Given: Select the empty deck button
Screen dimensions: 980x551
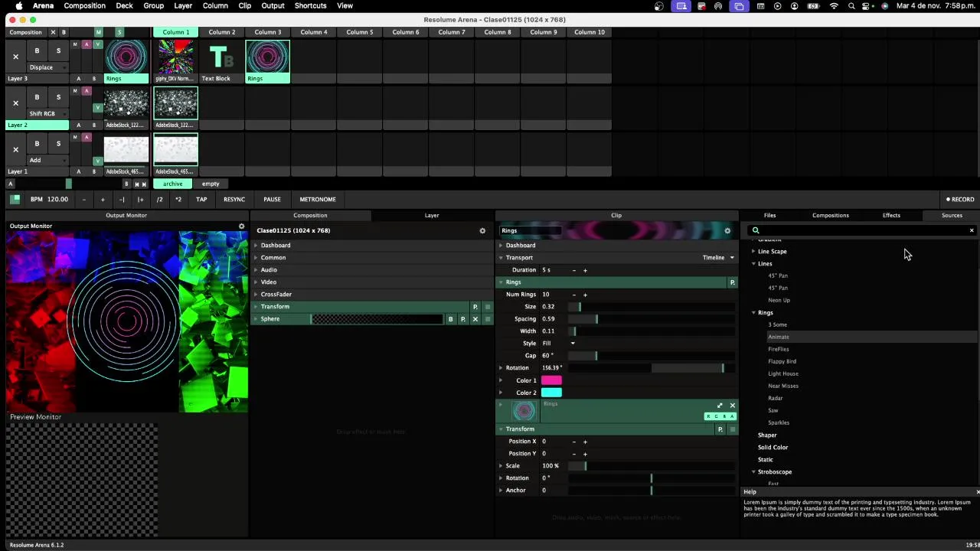Looking at the screenshot, I should coord(211,184).
